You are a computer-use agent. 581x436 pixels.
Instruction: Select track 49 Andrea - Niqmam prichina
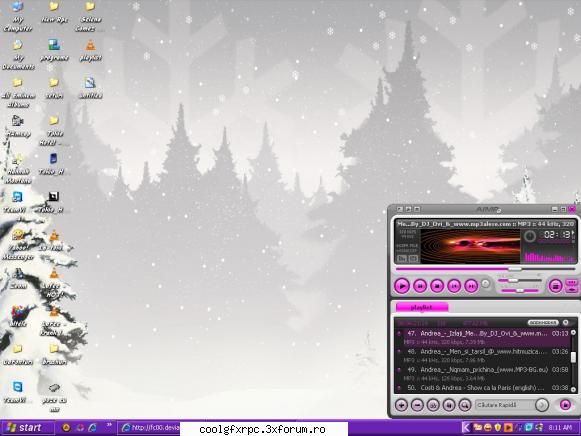pyautogui.click(x=483, y=373)
